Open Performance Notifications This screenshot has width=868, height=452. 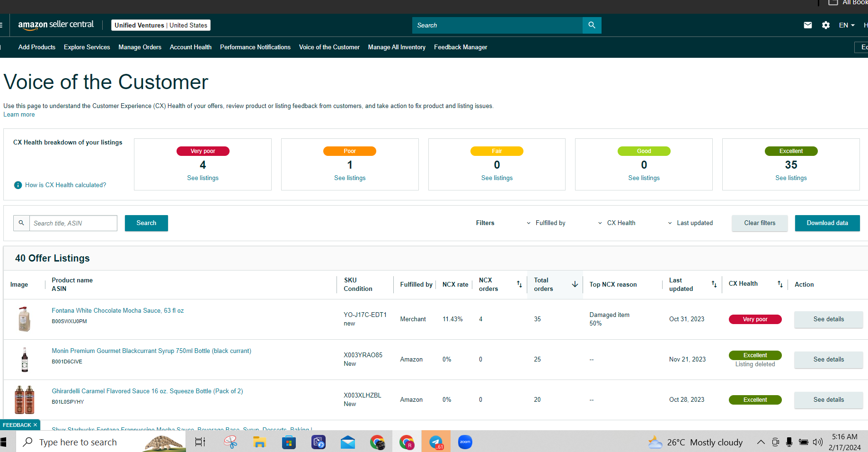(x=255, y=47)
